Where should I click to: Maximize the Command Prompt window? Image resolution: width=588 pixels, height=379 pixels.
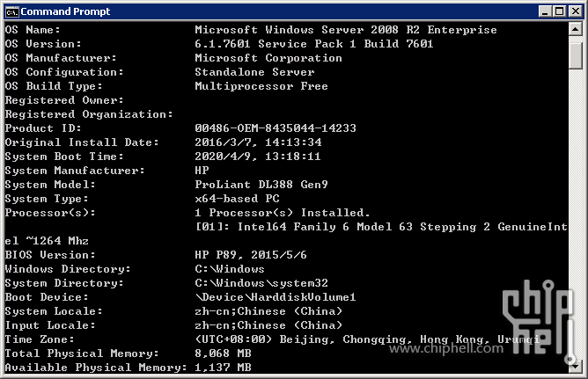pyautogui.click(x=559, y=11)
